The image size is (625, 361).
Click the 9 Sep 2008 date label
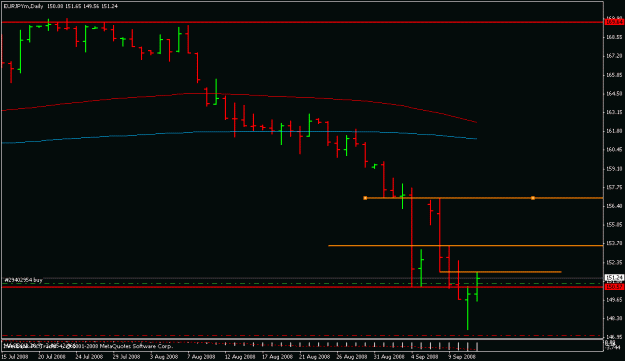(462, 357)
